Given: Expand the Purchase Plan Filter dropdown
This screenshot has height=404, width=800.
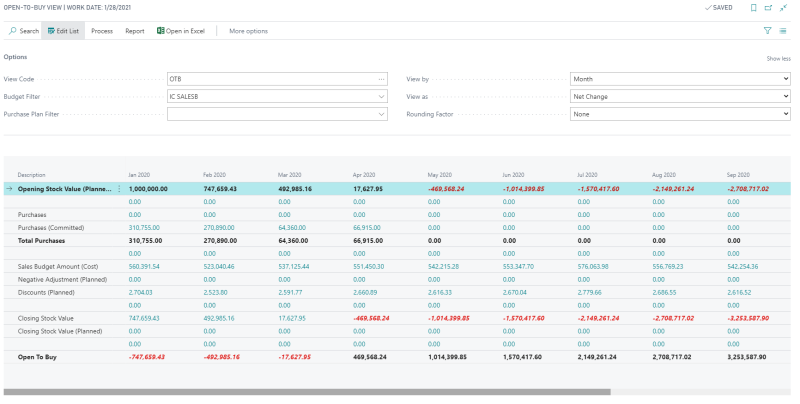Looking at the screenshot, I should 381,115.
